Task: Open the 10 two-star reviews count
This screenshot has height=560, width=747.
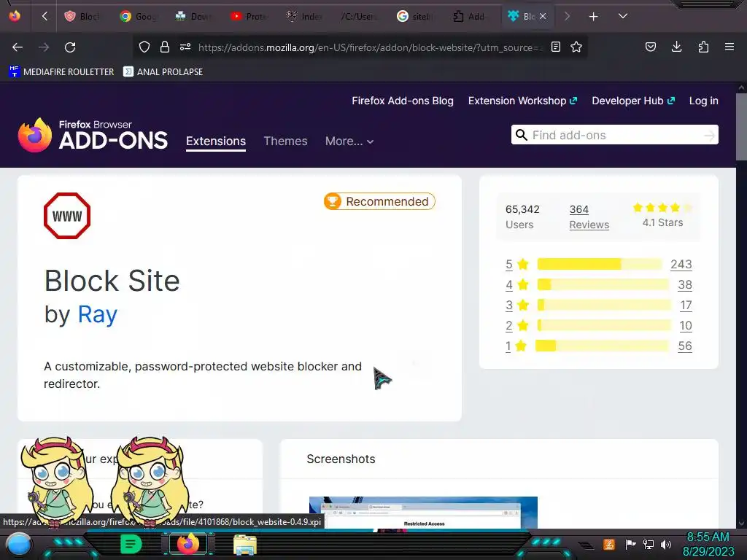Action: tap(686, 326)
